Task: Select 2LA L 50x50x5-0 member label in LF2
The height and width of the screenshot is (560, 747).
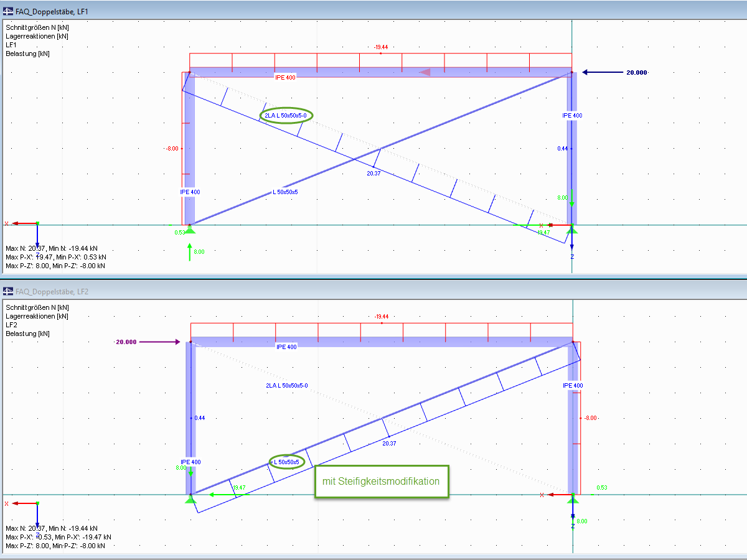Action: click(287, 386)
